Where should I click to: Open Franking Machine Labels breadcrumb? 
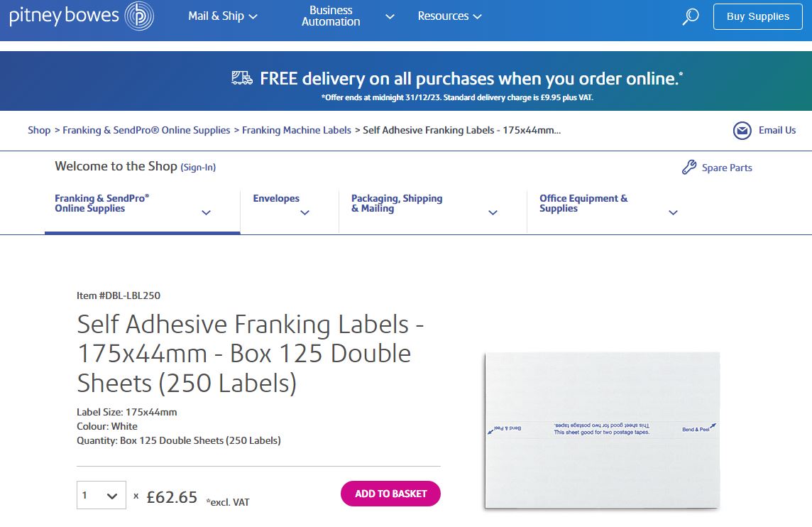(296, 130)
